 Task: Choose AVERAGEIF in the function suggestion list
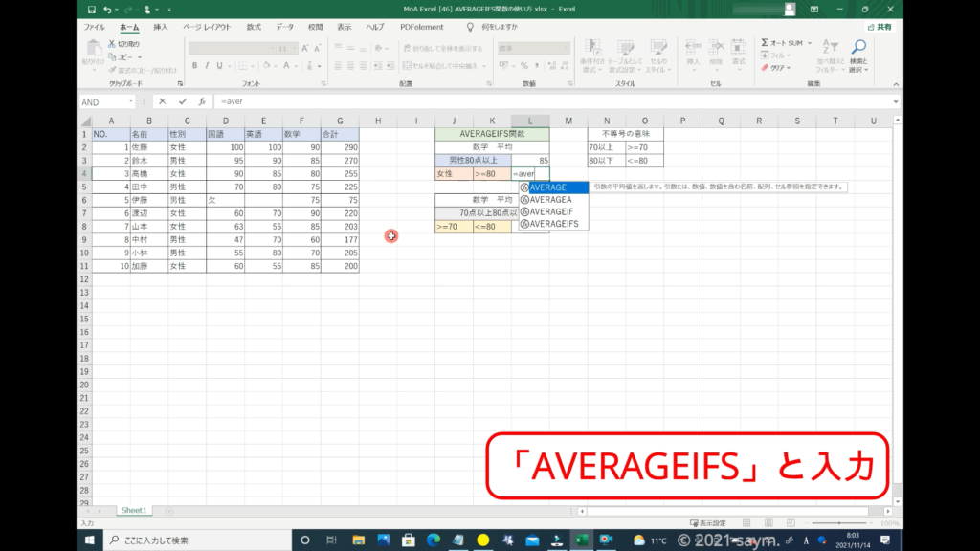551,211
